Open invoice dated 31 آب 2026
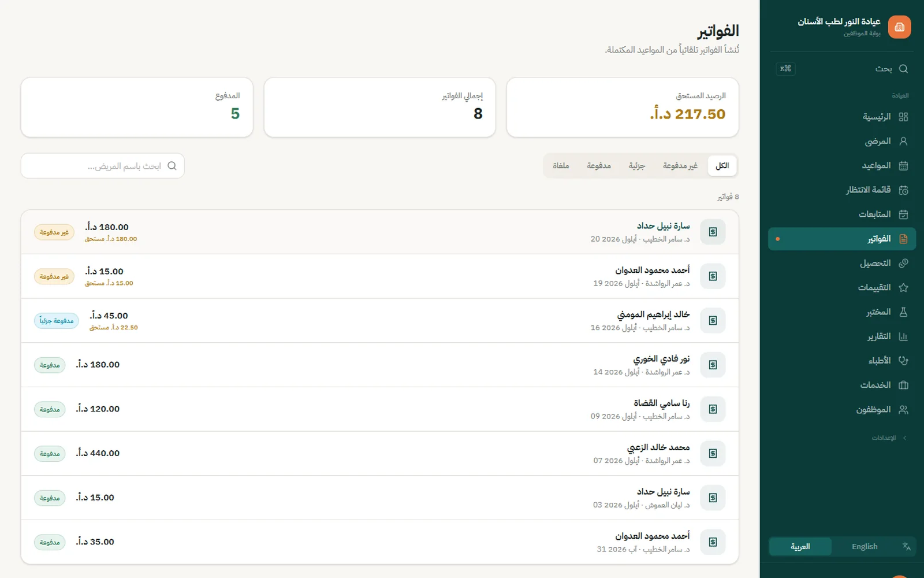This screenshot has width=924, height=578. coord(380,542)
